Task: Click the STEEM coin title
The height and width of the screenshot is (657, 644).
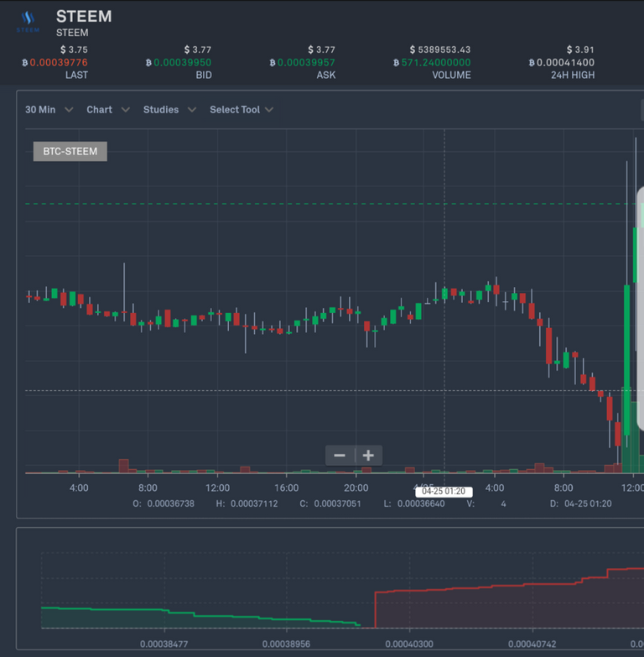Action: pyautogui.click(x=84, y=16)
